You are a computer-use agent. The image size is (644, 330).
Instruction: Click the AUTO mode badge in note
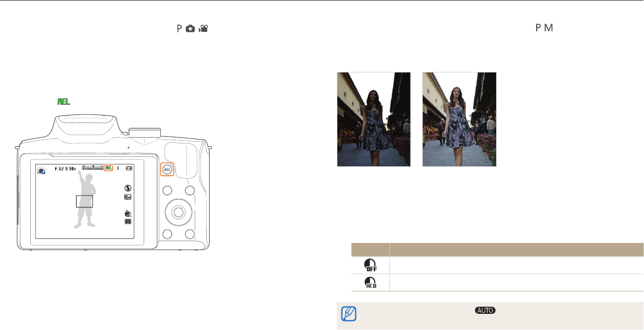(484, 311)
